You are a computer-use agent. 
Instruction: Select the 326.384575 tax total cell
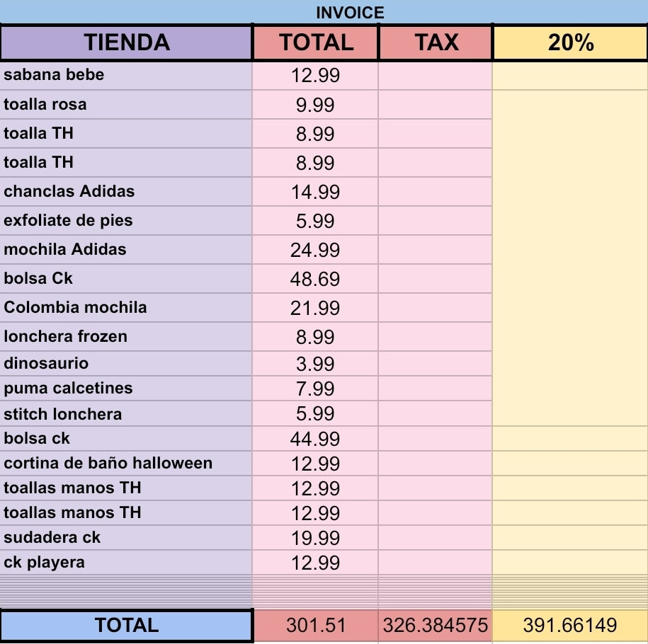click(x=436, y=626)
